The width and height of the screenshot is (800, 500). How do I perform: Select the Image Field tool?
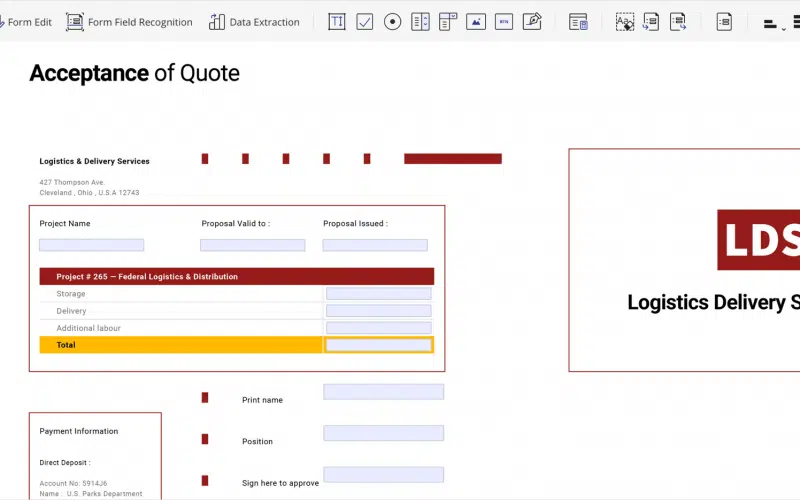coord(476,22)
